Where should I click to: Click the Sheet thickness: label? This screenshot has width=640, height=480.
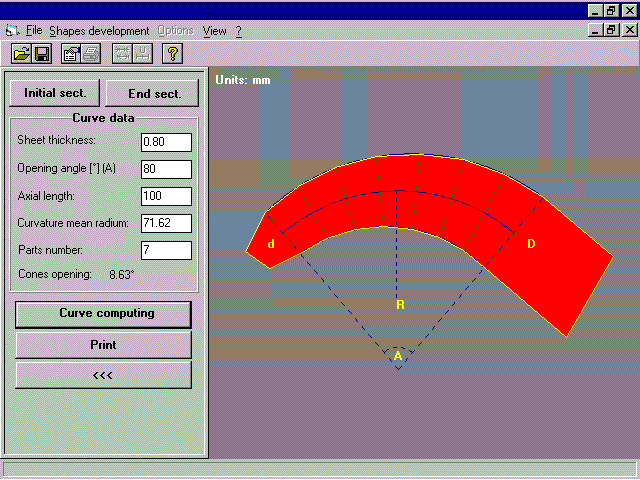coord(56,140)
